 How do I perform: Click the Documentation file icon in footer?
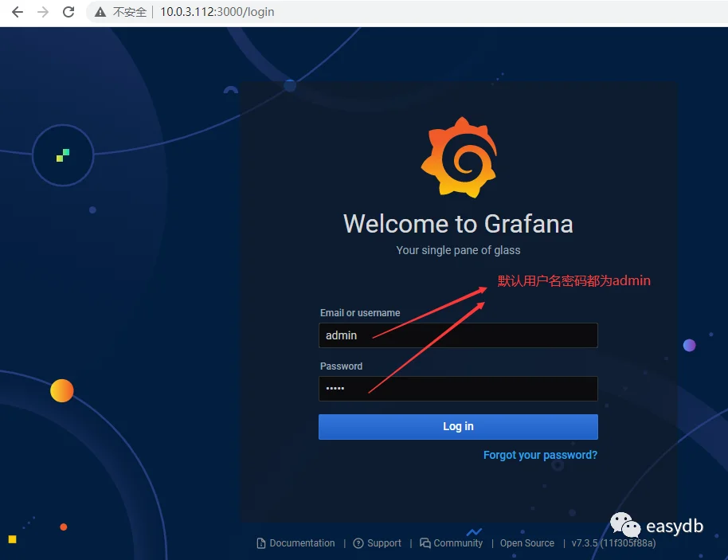click(261, 542)
